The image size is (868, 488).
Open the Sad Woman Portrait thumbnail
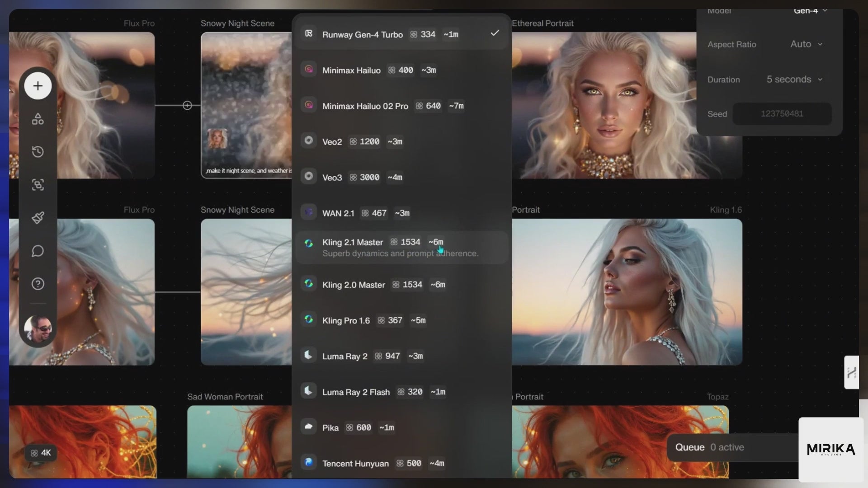(240, 442)
